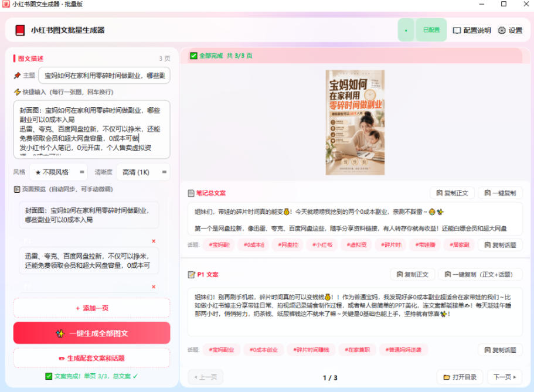Maximize the 小红书图文生成器 window
The height and width of the screenshot is (392, 534).
(504, 4)
